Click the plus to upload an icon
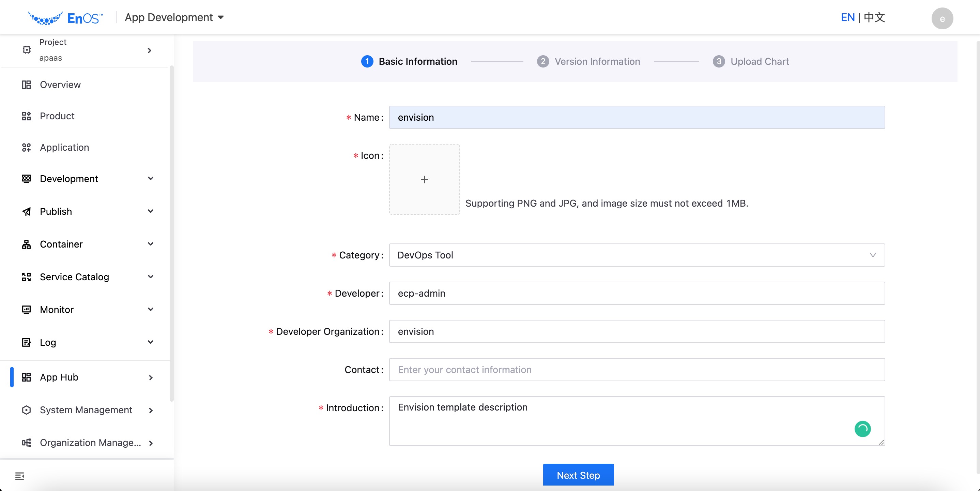Image resolution: width=980 pixels, height=491 pixels. 424,179
